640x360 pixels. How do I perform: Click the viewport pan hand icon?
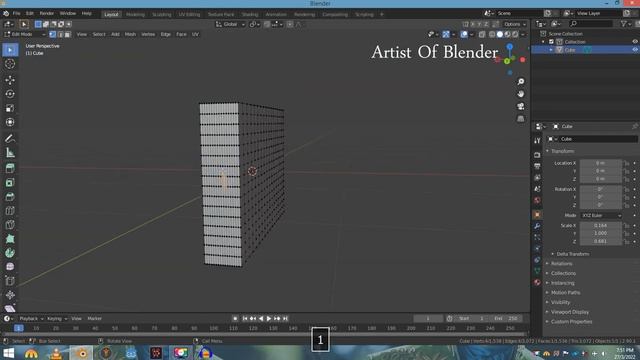[x=521, y=94]
